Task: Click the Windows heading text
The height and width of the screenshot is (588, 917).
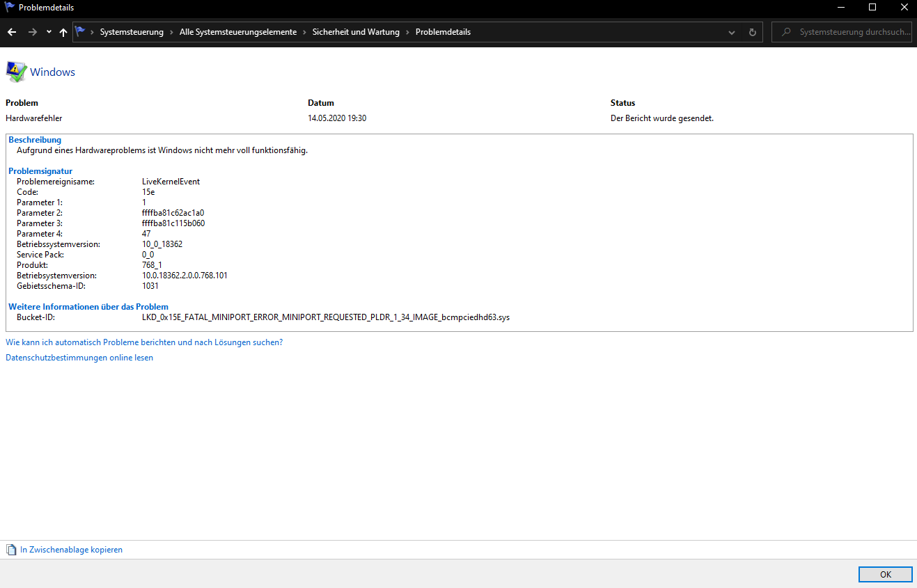Action: 52,72
